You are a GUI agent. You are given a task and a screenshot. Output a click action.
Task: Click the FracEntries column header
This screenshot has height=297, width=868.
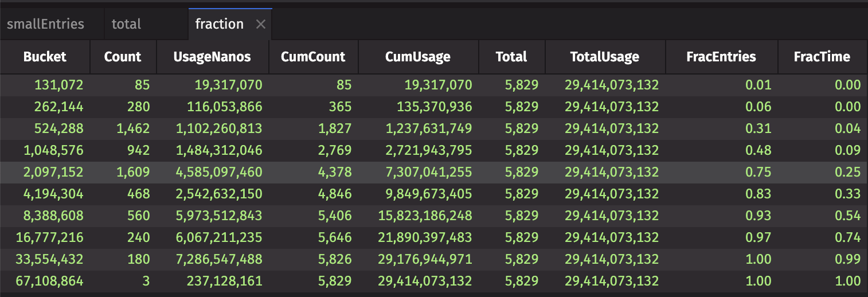pyautogui.click(x=721, y=57)
